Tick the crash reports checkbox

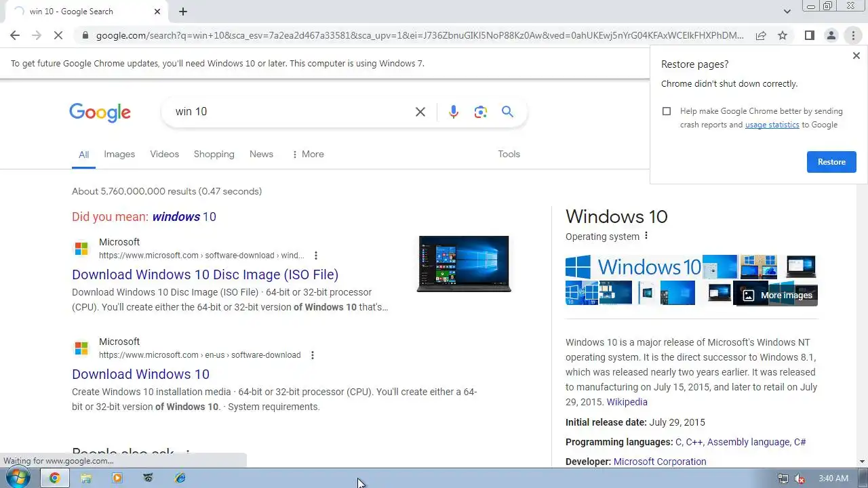(667, 111)
